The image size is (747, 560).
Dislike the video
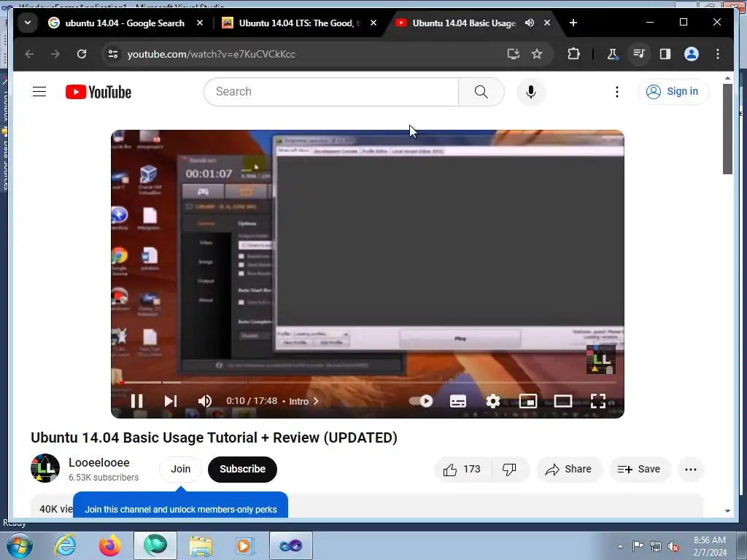510,470
